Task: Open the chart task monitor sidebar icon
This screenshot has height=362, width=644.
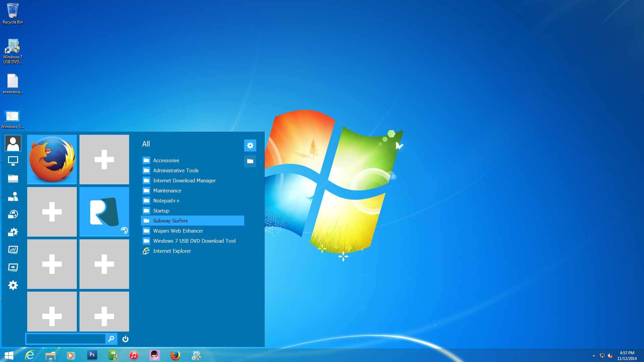Action: coord(13,250)
